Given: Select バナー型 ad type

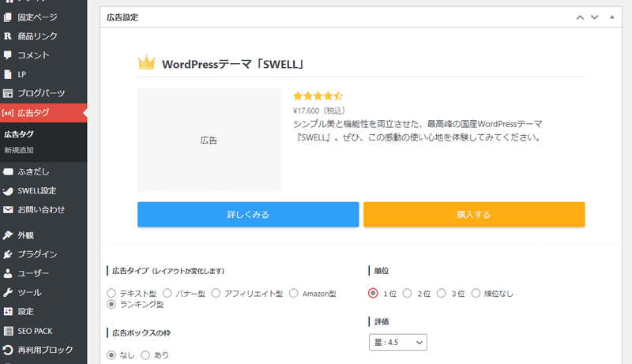Looking at the screenshot, I should tap(167, 293).
